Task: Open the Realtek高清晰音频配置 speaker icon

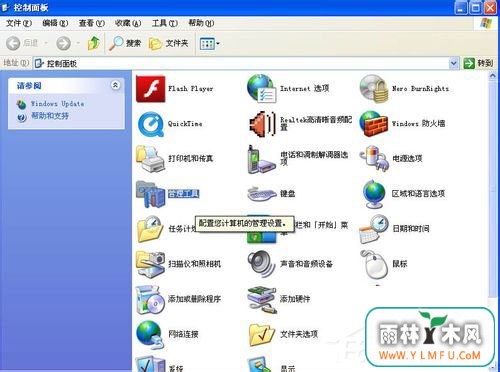Action: pyautogui.click(x=262, y=124)
